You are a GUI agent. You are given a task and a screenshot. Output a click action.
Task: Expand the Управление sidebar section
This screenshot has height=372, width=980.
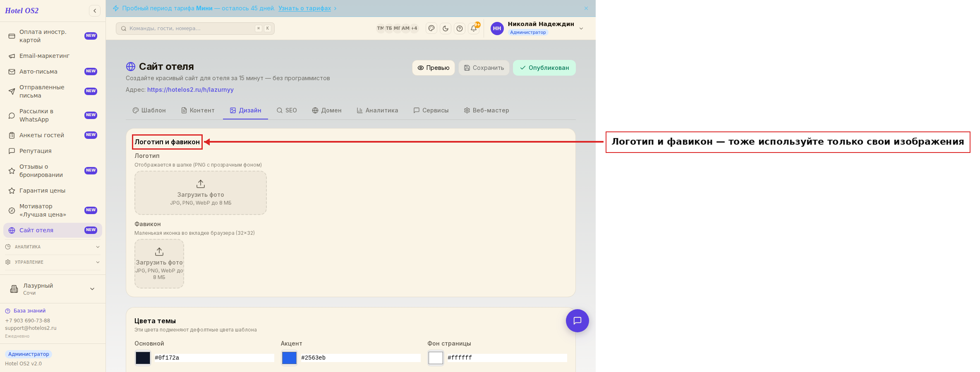[53, 262]
